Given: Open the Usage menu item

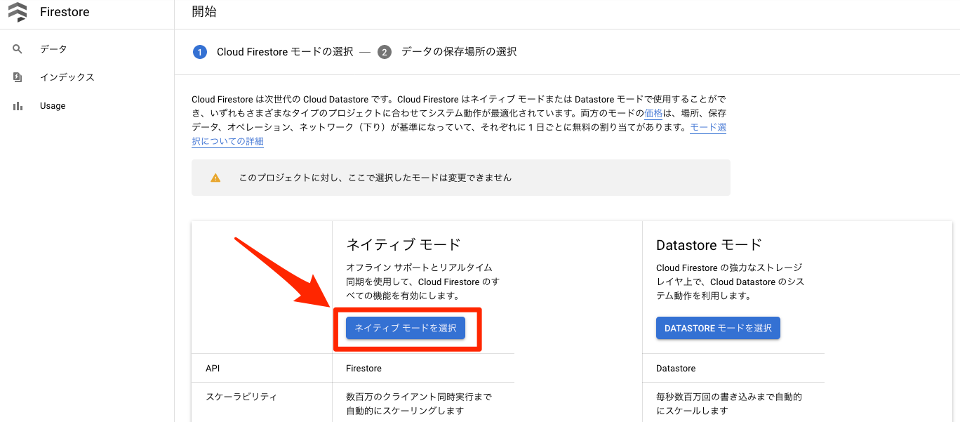Looking at the screenshot, I should [53, 106].
